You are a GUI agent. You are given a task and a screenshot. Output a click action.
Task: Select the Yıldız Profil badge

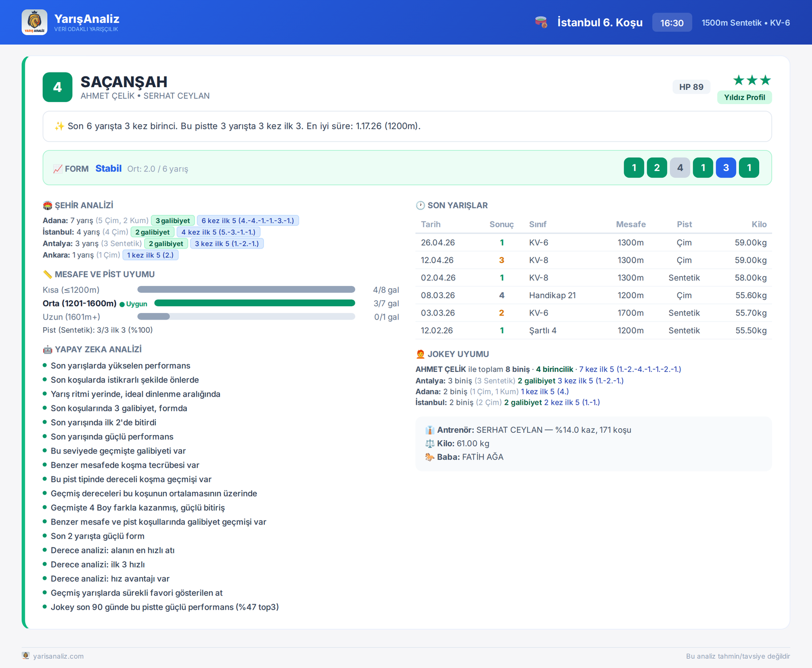[x=745, y=97]
